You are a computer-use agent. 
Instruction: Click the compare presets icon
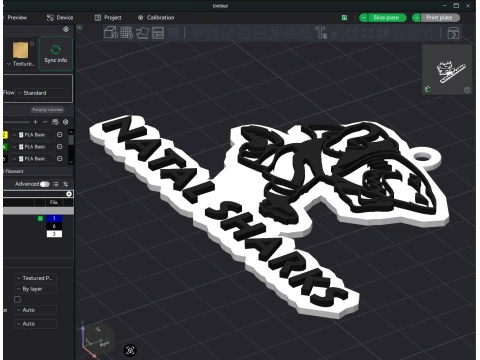[x=66, y=184]
